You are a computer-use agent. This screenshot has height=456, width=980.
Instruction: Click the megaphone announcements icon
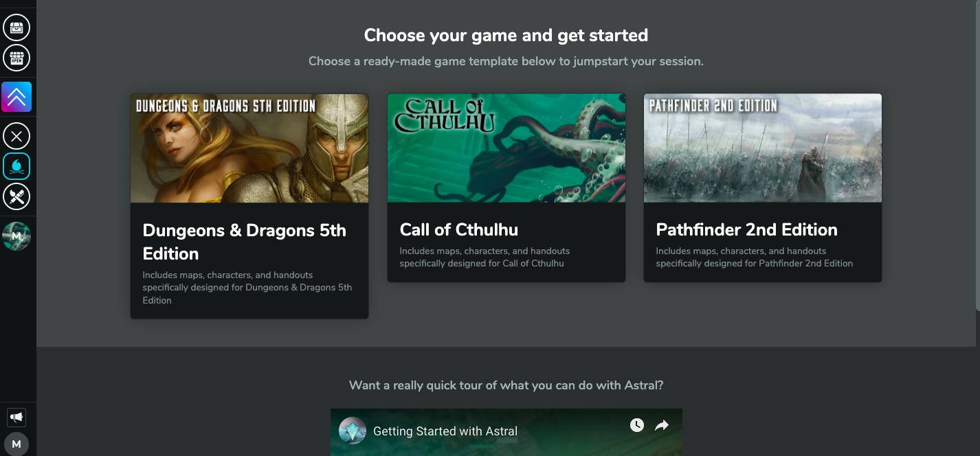(x=16, y=417)
